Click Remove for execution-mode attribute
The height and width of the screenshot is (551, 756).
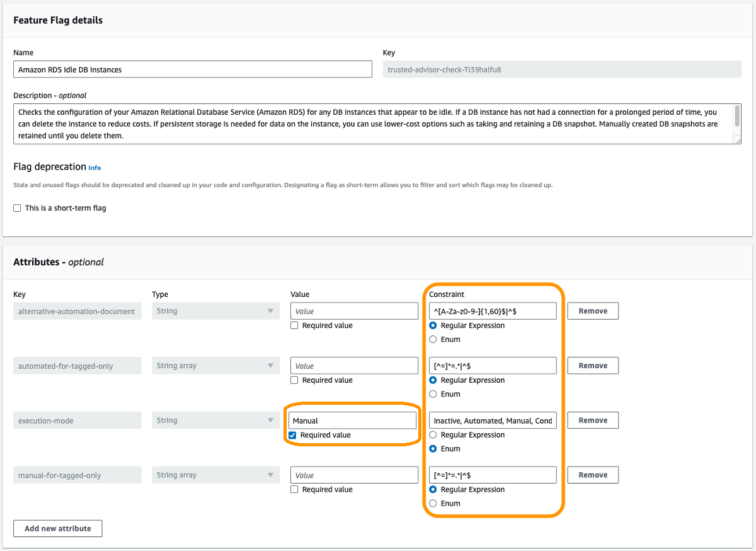[592, 420]
